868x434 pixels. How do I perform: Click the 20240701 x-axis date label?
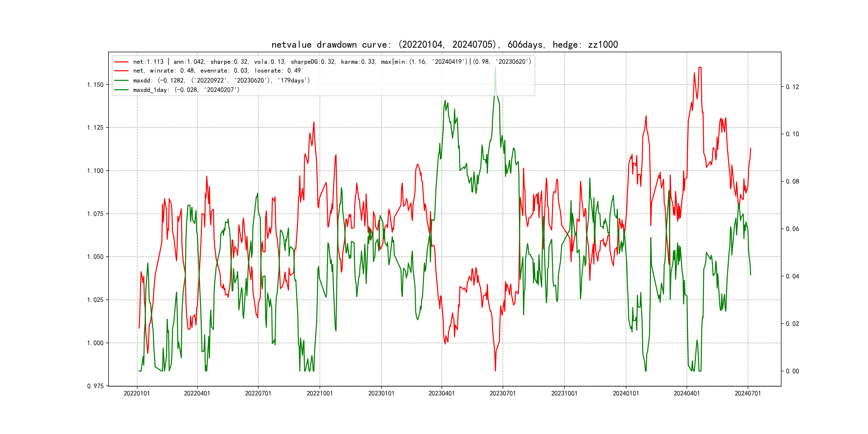[x=748, y=393]
